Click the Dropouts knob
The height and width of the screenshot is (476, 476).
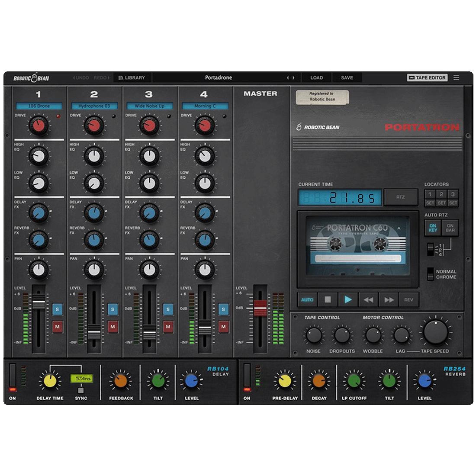pos(342,335)
